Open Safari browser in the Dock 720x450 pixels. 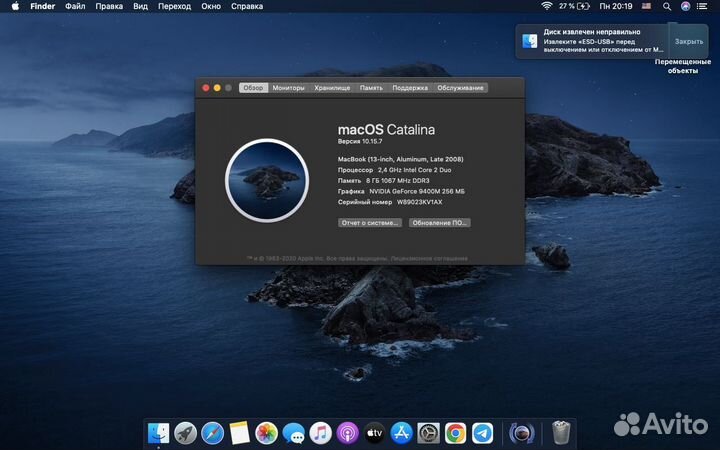tap(213, 433)
